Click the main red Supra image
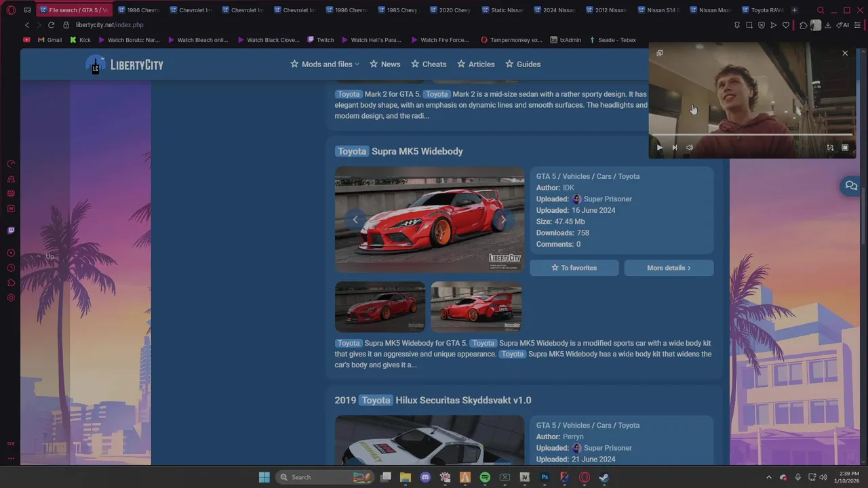Screen dimensions: 868x488 point(429,220)
